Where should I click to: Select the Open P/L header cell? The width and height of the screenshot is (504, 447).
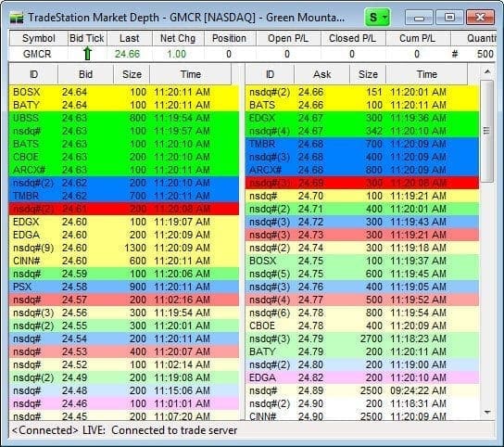tap(288, 38)
